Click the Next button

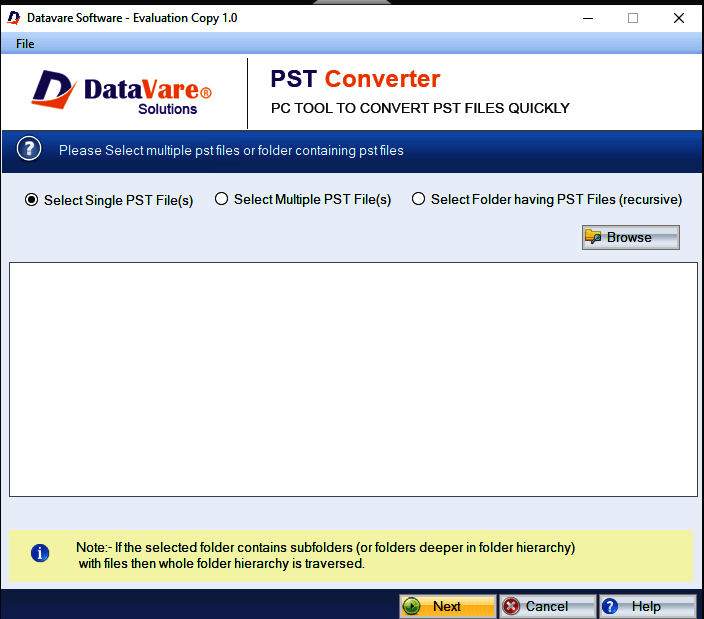(448, 606)
